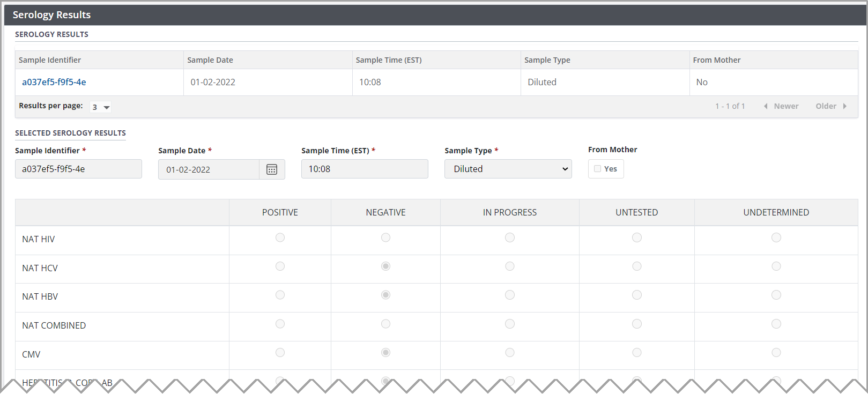The width and height of the screenshot is (868, 394).
Task: Click the 1 - 1 of 1 pagination text
Action: (x=730, y=106)
